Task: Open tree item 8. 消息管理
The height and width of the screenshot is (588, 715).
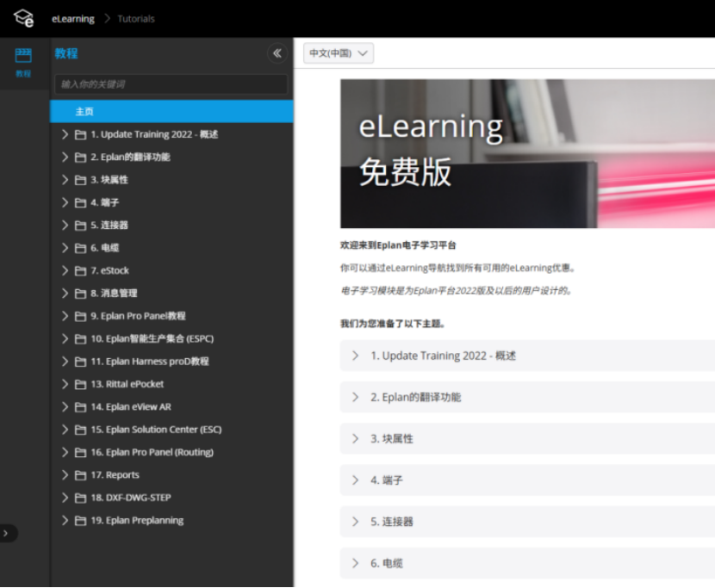Action: (x=114, y=294)
